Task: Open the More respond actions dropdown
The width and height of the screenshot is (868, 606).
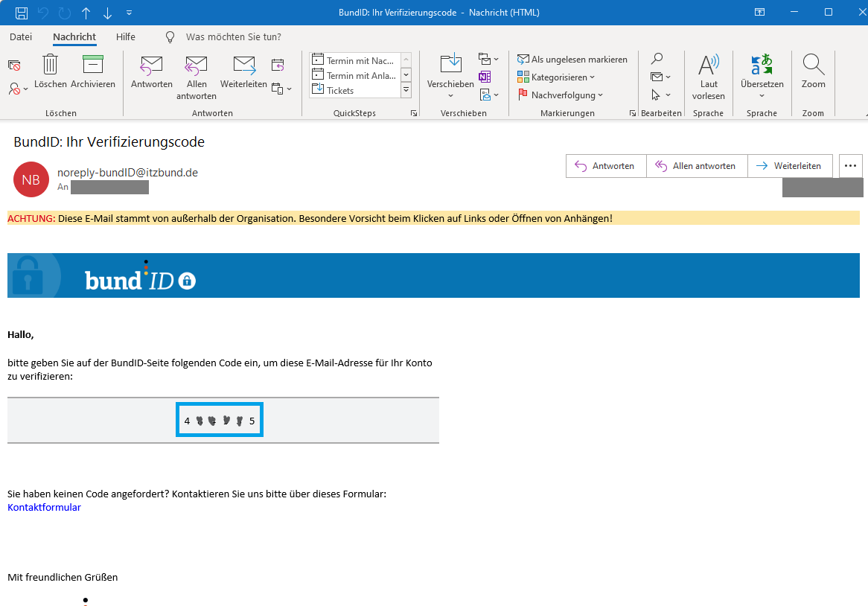Action: tap(281, 89)
